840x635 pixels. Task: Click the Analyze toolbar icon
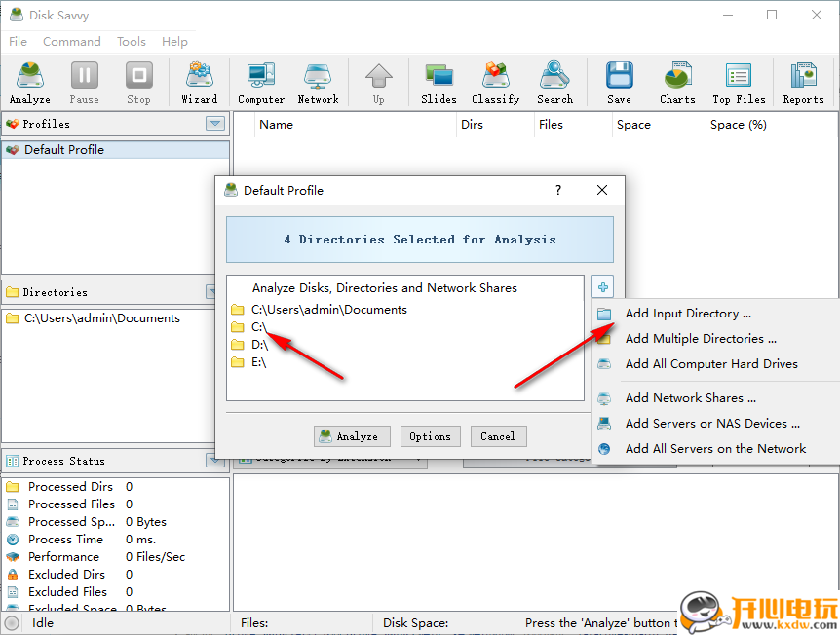click(29, 83)
